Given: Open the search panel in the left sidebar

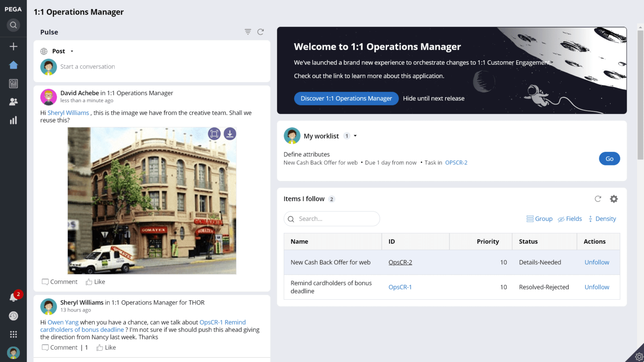Looking at the screenshot, I should 13,25.
